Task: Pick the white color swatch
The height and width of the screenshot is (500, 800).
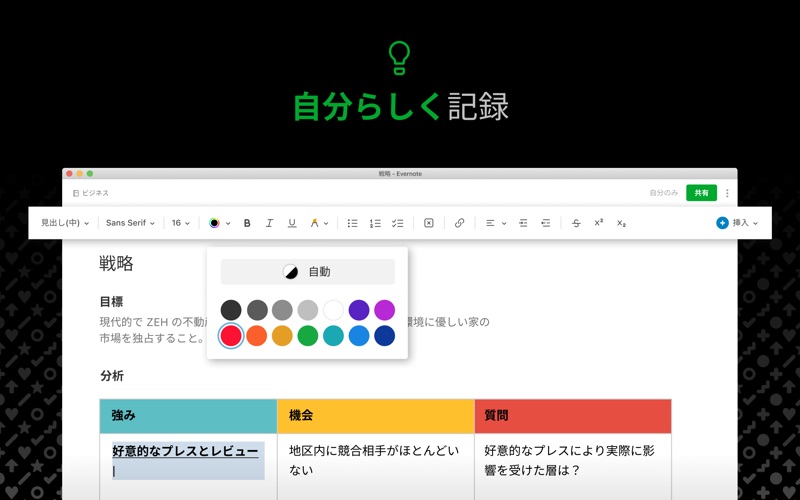Action: tap(333, 310)
